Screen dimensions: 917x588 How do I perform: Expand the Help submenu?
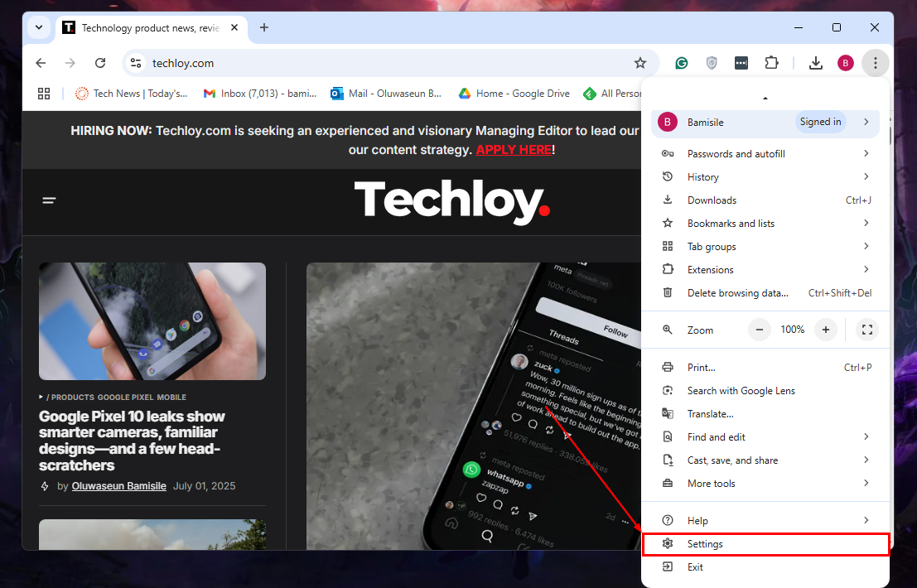(x=765, y=520)
